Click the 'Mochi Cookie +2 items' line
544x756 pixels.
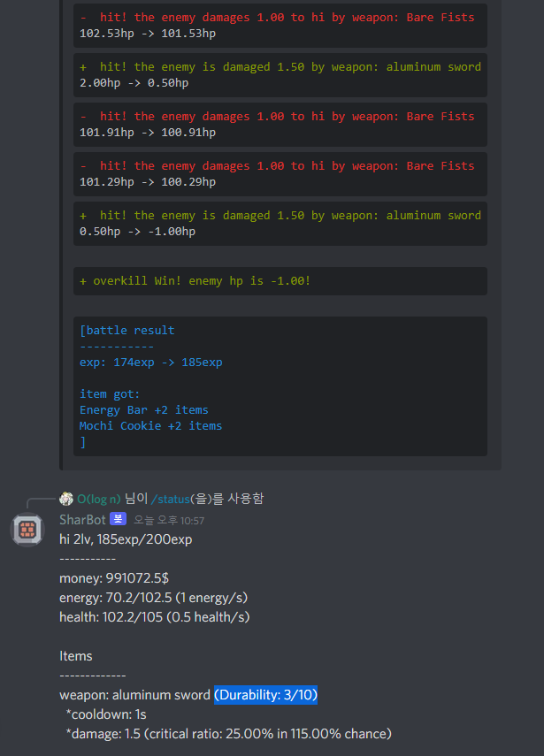[151, 425]
